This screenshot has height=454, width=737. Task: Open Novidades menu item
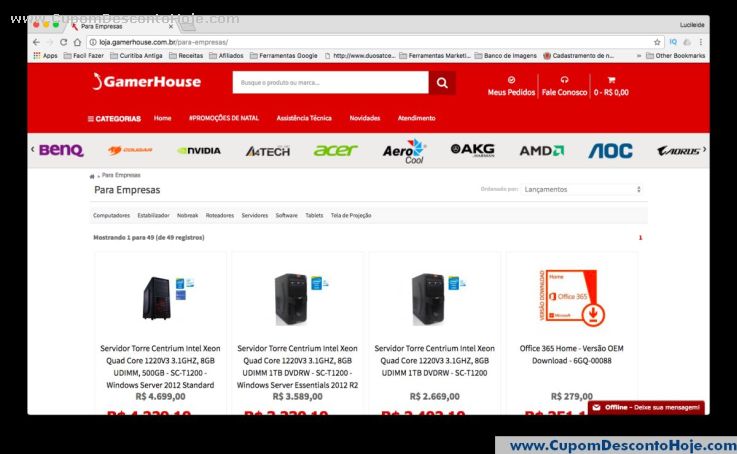pos(365,118)
